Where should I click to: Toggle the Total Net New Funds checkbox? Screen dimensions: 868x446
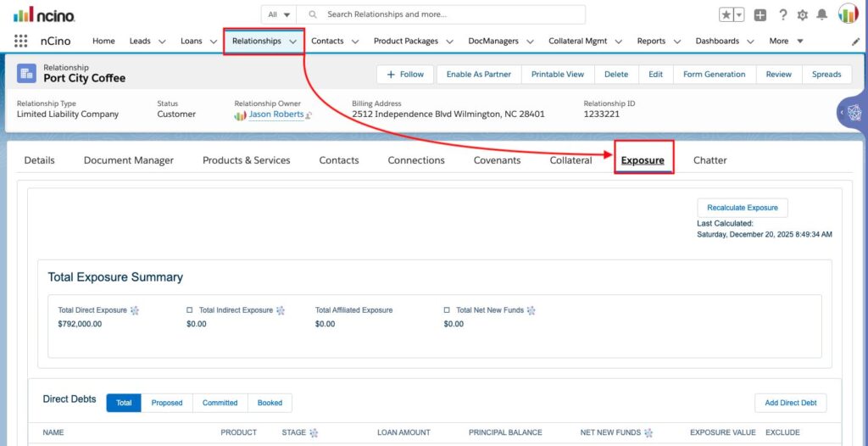(447, 310)
